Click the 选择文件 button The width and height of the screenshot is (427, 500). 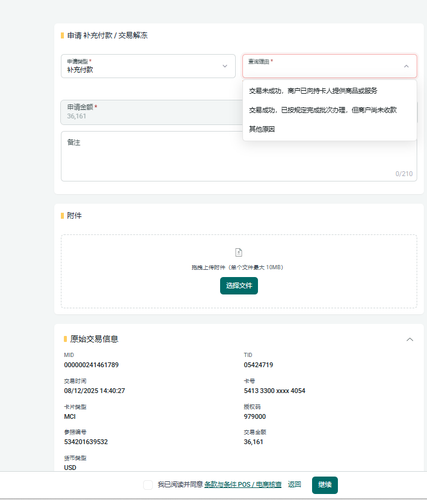(x=239, y=286)
